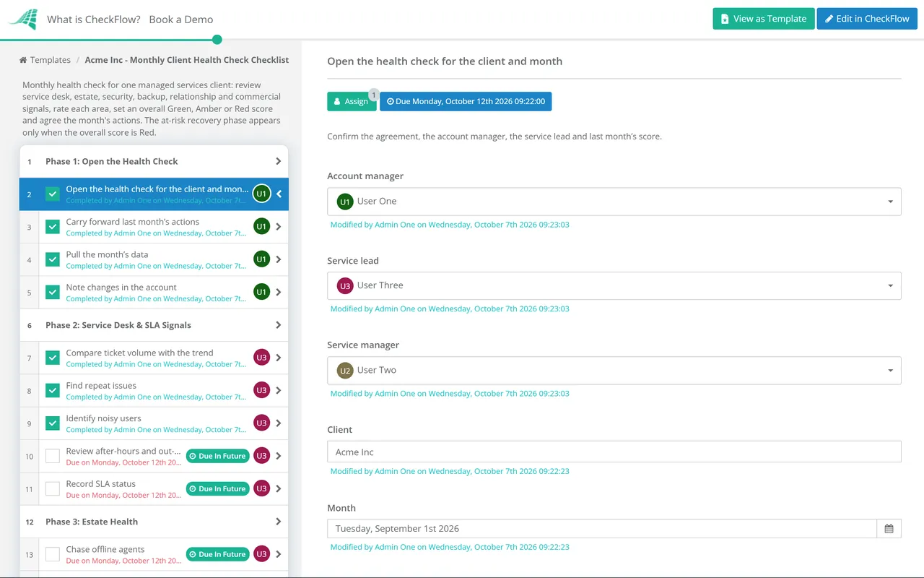The image size is (924, 578).
Task: Select Note changes in the account title
Action: 121,288
